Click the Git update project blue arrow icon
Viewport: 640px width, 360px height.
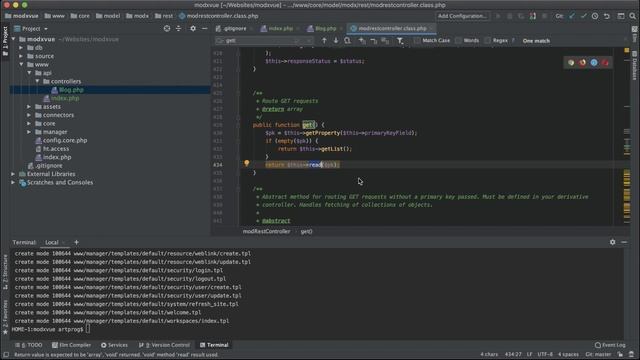click(x=572, y=16)
